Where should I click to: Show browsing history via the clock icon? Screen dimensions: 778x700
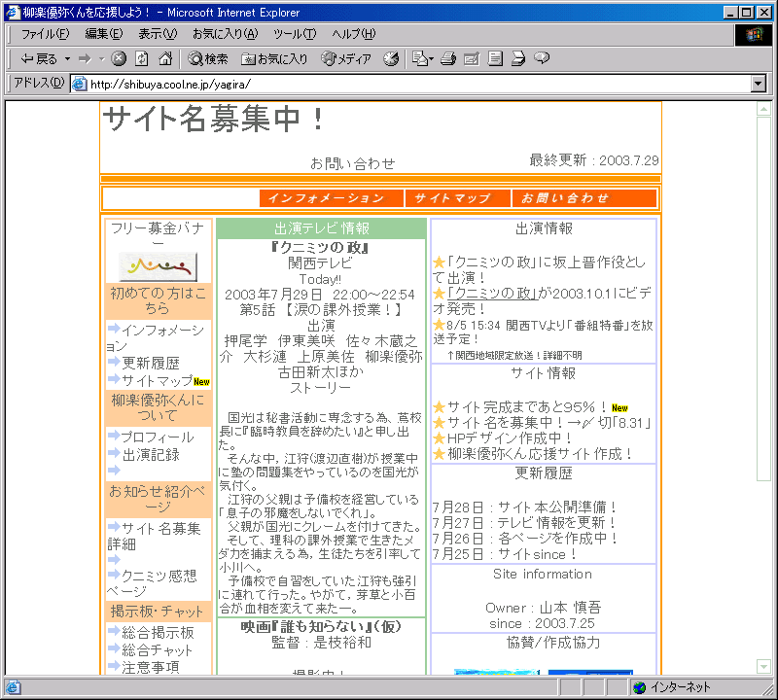pos(391,59)
